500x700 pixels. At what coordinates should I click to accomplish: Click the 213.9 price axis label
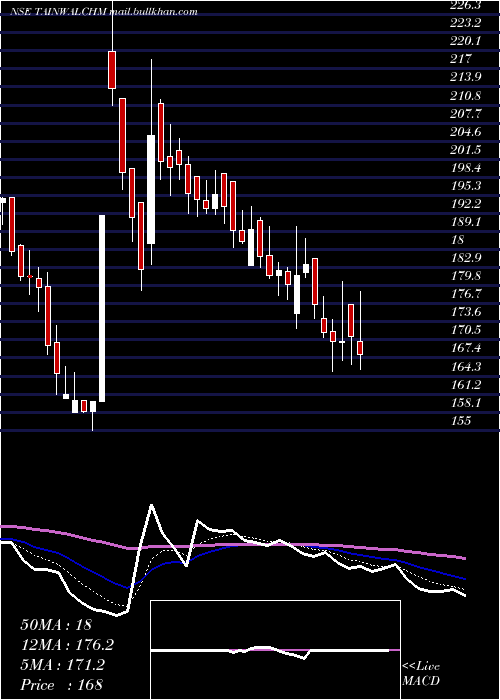click(x=465, y=77)
